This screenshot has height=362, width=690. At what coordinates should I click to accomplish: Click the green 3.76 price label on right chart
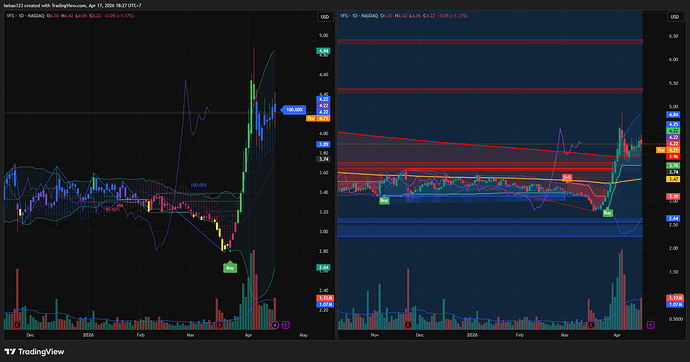pyautogui.click(x=674, y=165)
